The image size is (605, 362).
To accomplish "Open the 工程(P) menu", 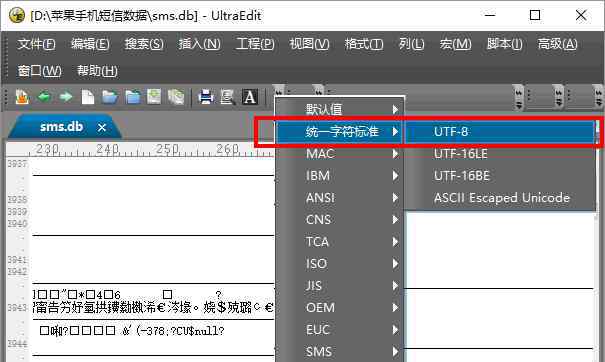I will pos(255,44).
